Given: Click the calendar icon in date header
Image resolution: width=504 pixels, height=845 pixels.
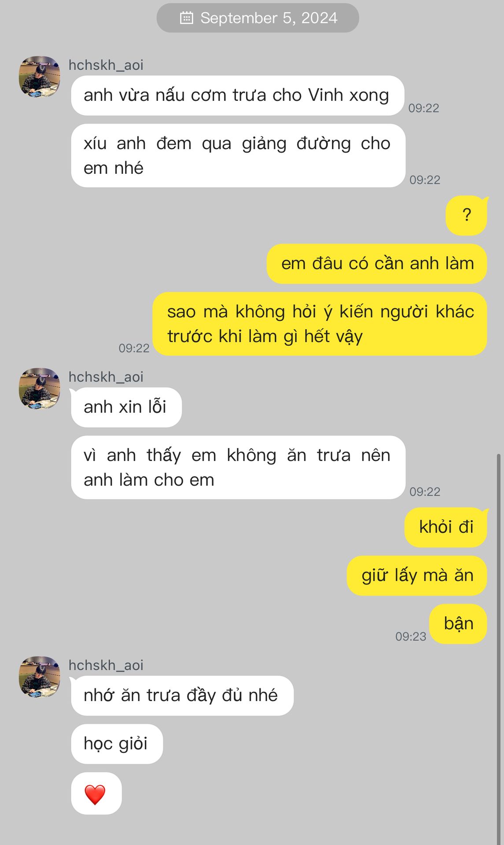Looking at the screenshot, I should click(x=187, y=18).
